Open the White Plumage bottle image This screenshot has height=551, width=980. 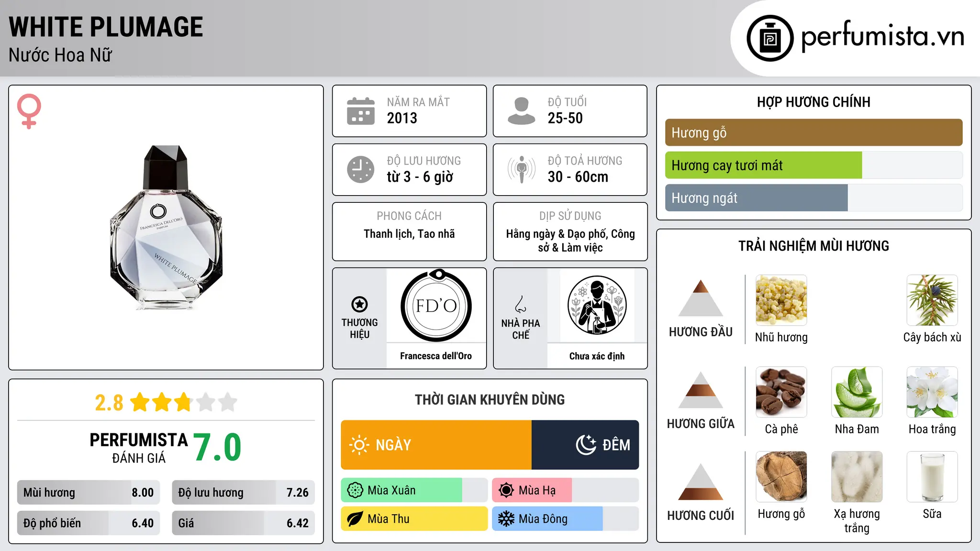166,228
